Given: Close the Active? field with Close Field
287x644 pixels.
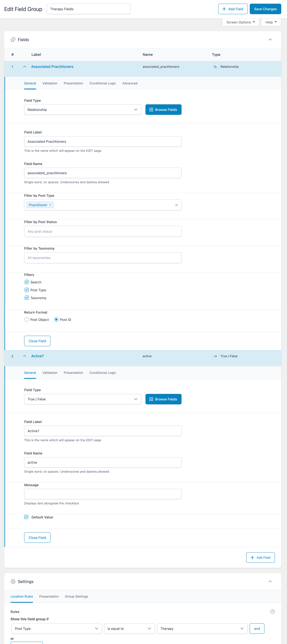Looking at the screenshot, I should (x=37, y=538).
